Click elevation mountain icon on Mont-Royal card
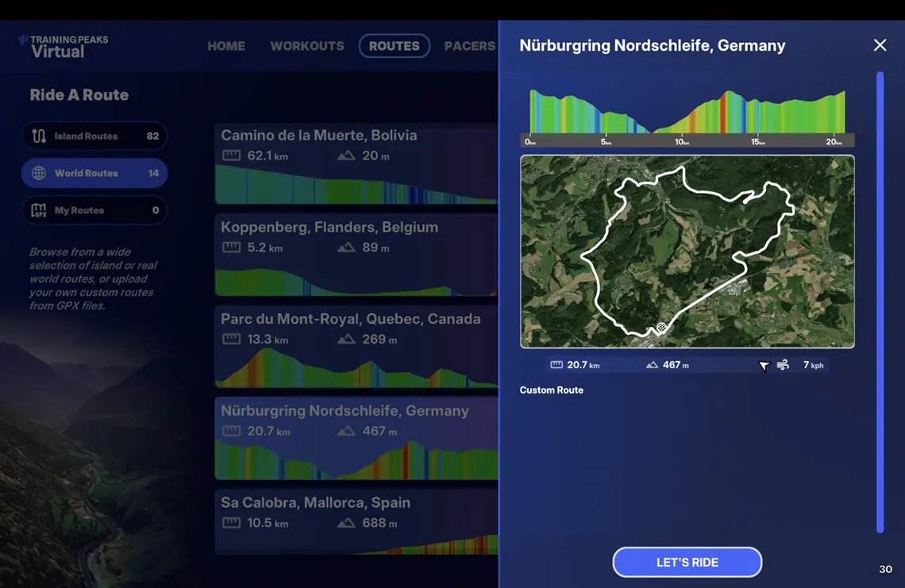 pos(346,340)
